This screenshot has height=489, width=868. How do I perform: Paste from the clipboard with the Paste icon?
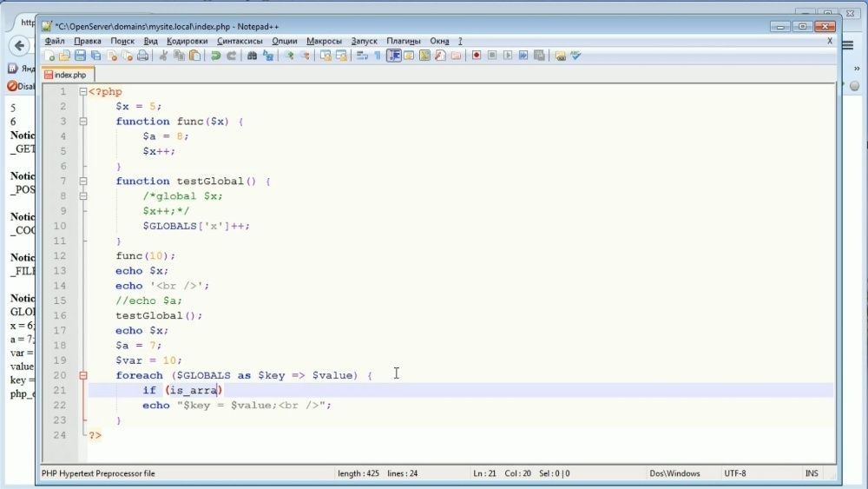[x=194, y=56]
